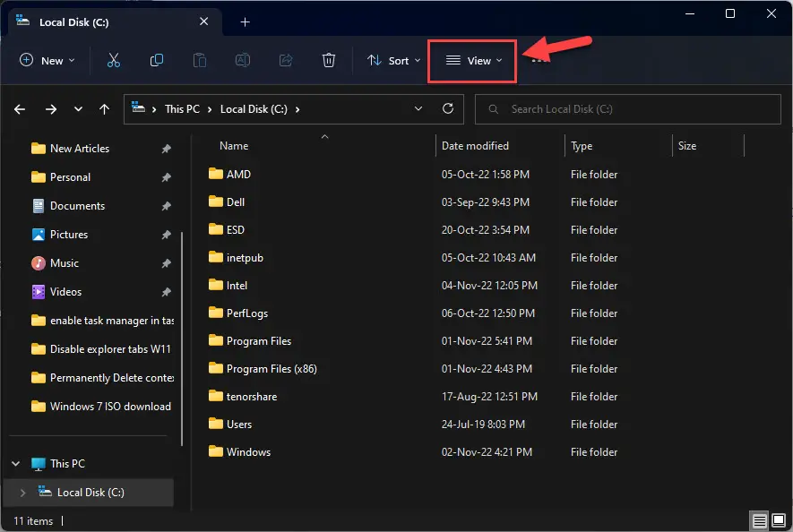This screenshot has width=793, height=532.
Task: Close the Local Disk (C:) tab
Action: click(203, 21)
